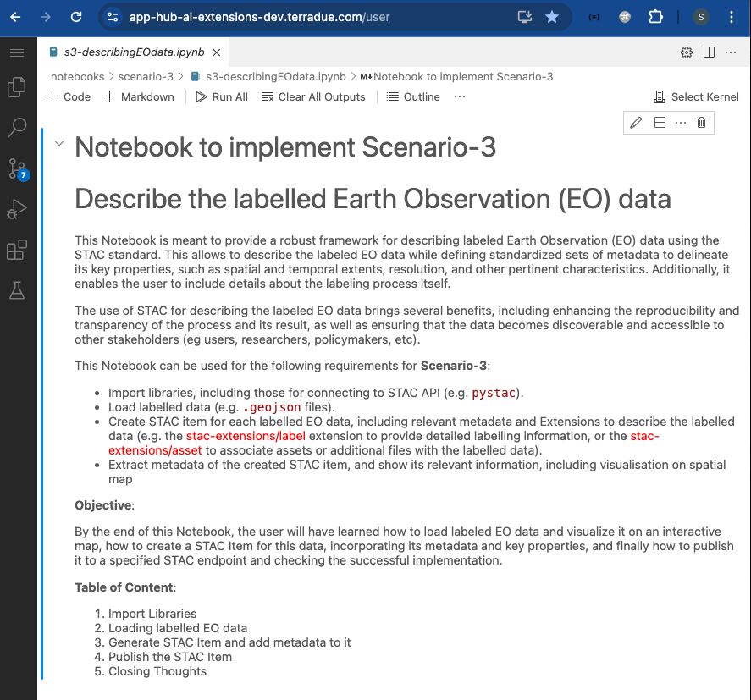Image resolution: width=751 pixels, height=700 pixels.
Task: Open Source Control with 7 pending changes
Action: pyautogui.click(x=17, y=168)
